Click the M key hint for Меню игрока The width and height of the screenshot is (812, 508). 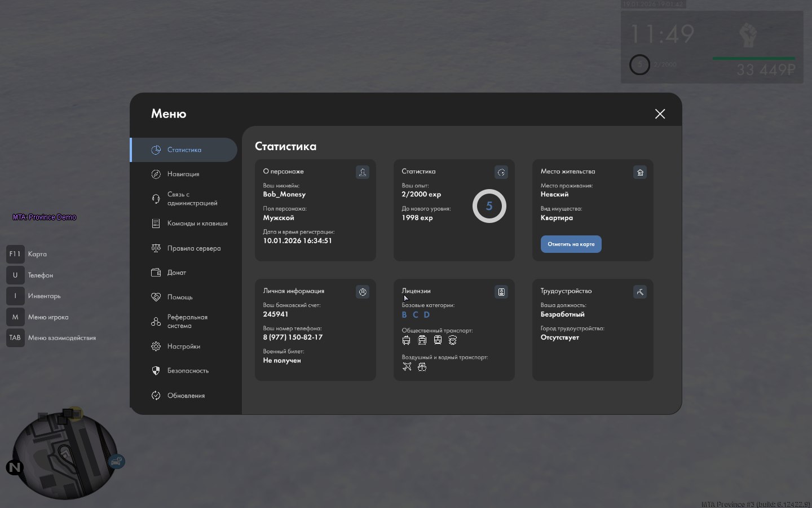tap(15, 317)
